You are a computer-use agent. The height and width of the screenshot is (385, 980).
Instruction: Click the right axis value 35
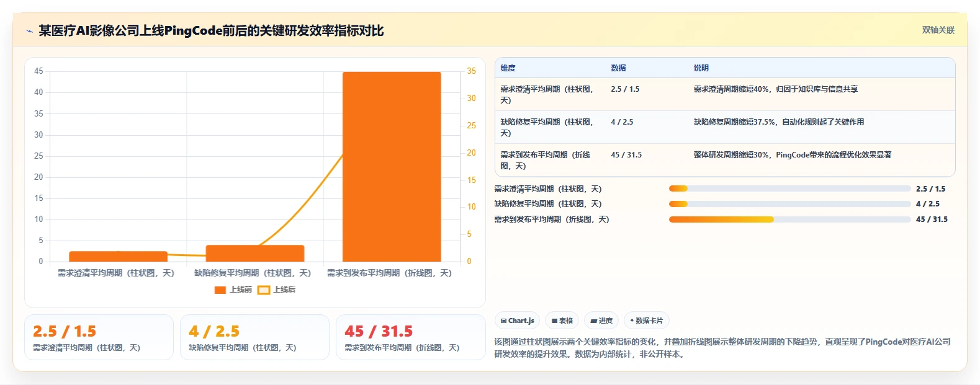472,71
